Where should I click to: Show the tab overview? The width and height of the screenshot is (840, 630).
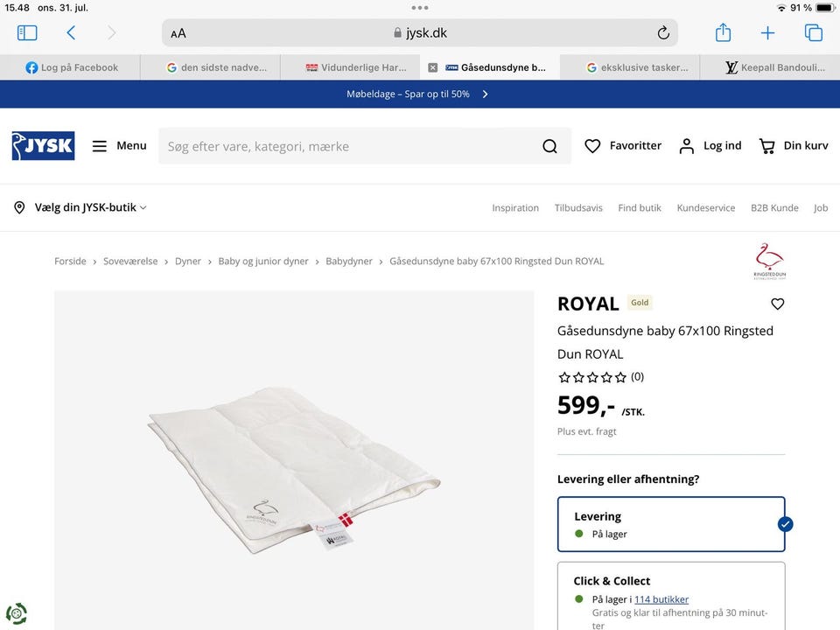pyautogui.click(x=814, y=33)
